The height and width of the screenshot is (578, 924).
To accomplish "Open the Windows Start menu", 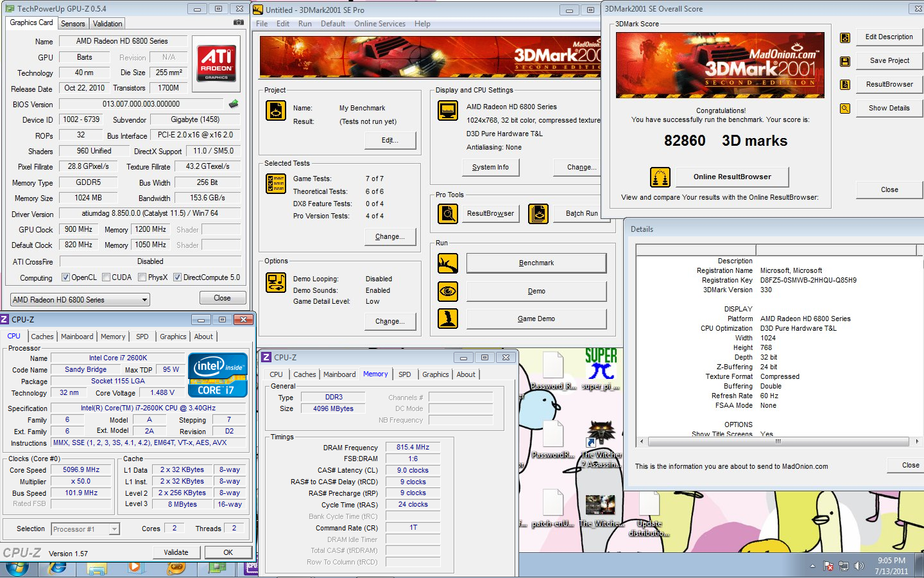I will [17, 568].
